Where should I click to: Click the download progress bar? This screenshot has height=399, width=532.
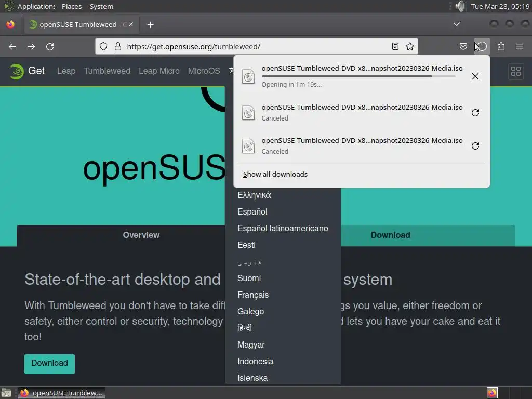coord(358,77)
